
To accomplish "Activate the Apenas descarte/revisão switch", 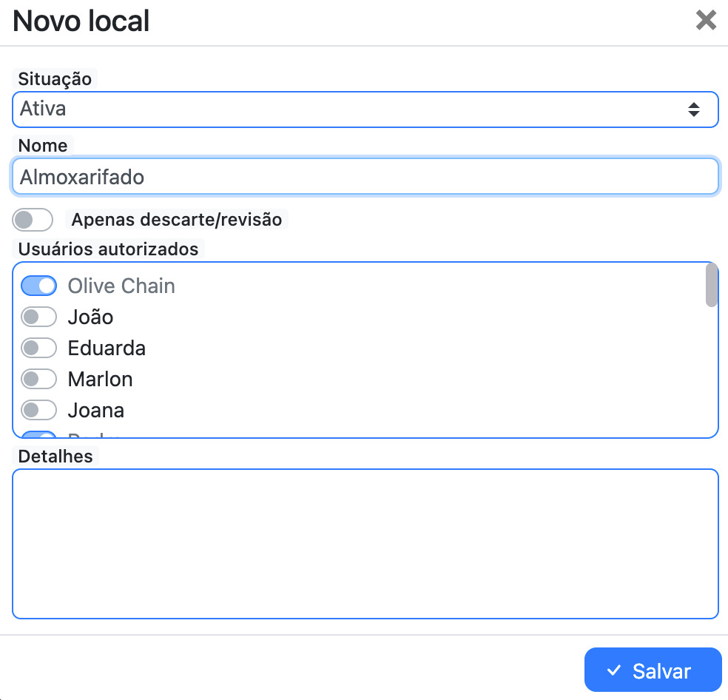I will [32, 220].
